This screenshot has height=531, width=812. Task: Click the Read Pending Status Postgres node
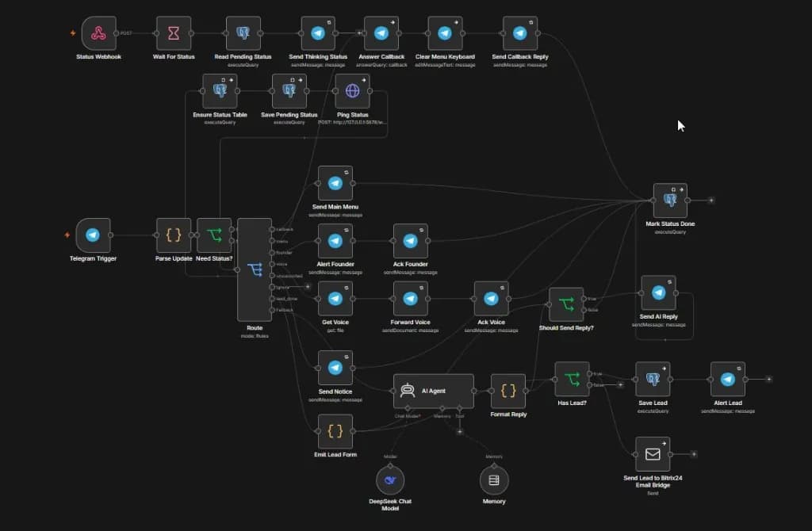tap(243, 33)
